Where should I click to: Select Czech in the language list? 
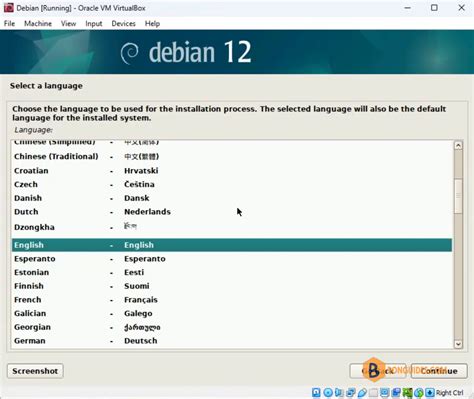coord(232,184)
